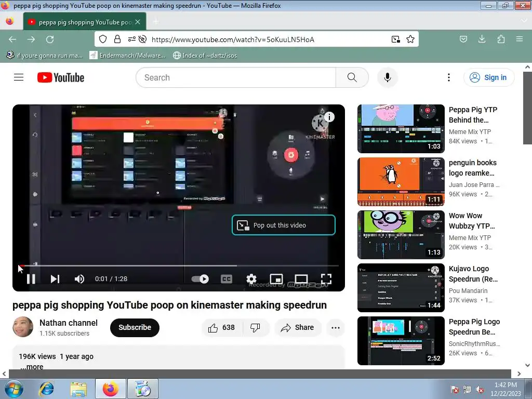The width and height of the screenshot is (532, 399).
Task: Open the 'if youre gonna run ma...' bookmark
Action: (45, 55)
